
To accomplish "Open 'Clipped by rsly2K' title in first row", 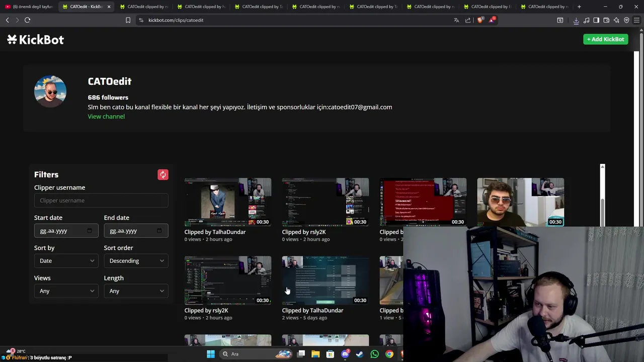I will click(304, 232).
